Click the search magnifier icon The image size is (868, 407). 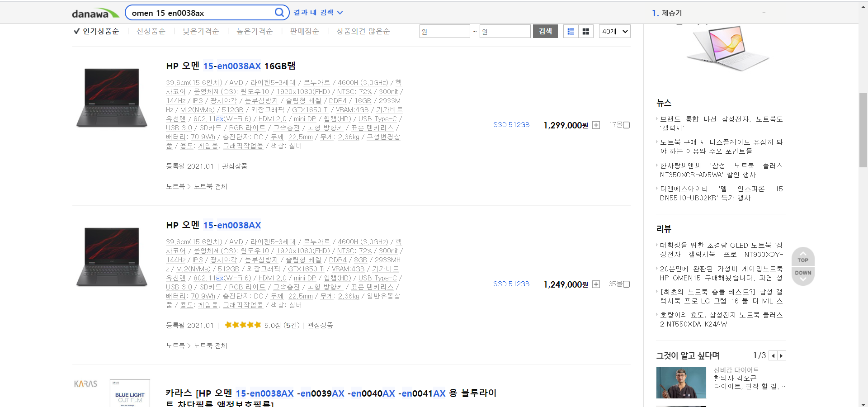(x=279, y=12)
